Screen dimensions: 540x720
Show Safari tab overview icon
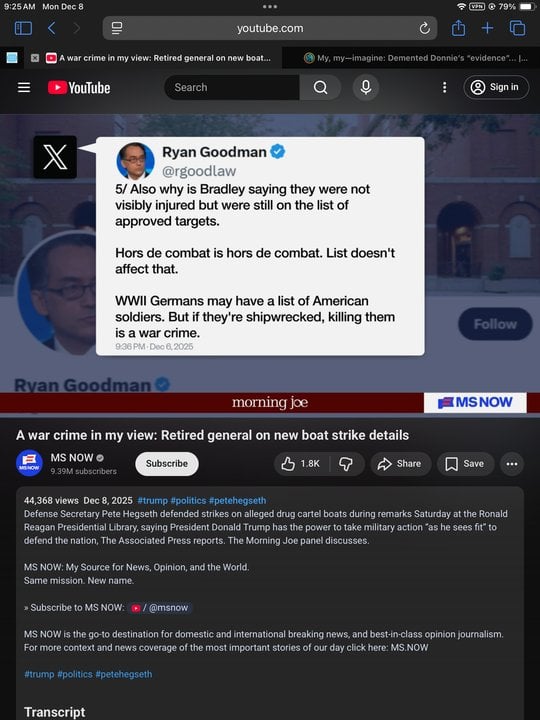coord(518,28)
